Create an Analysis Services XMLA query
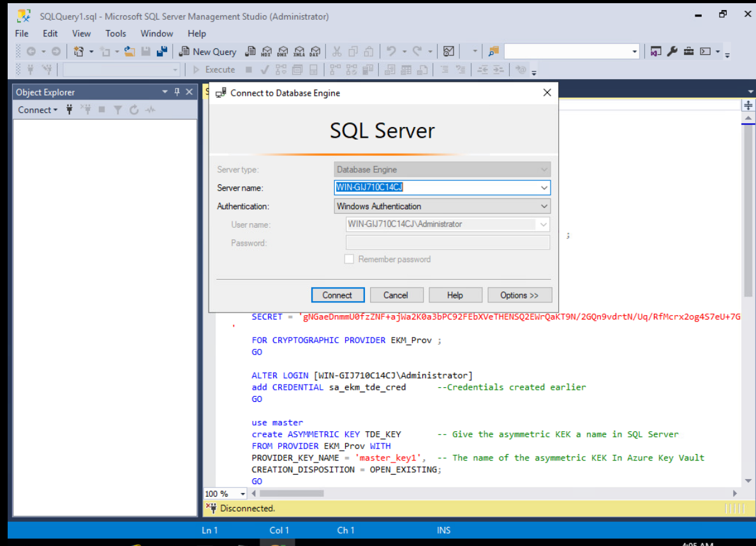The height and width of the screenshot is (546, 756). click(x=299, y=52)
